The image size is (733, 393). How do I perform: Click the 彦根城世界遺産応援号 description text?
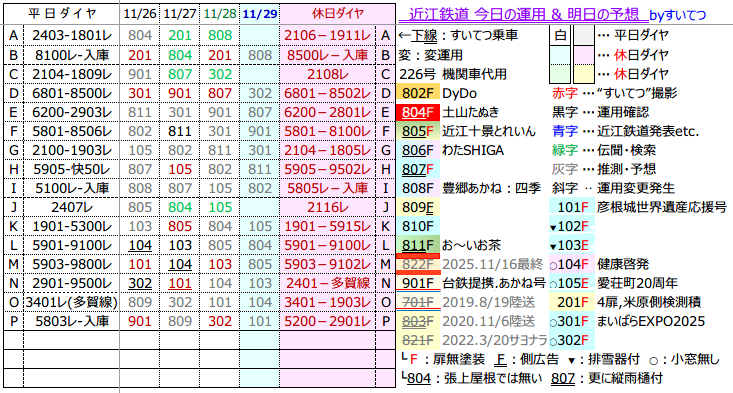pyautogui.click(x=661, y=207)
